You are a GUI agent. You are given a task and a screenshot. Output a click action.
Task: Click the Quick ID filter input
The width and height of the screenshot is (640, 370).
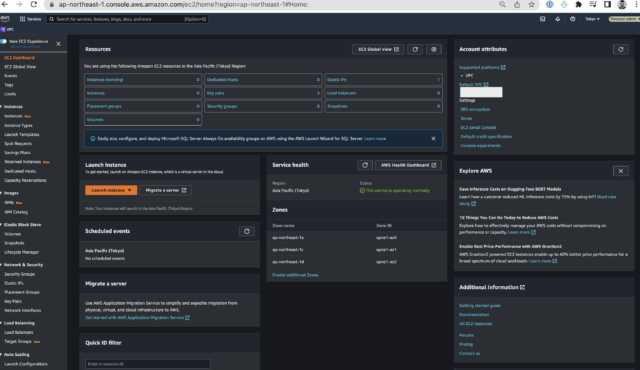click(x=148, y=364)
